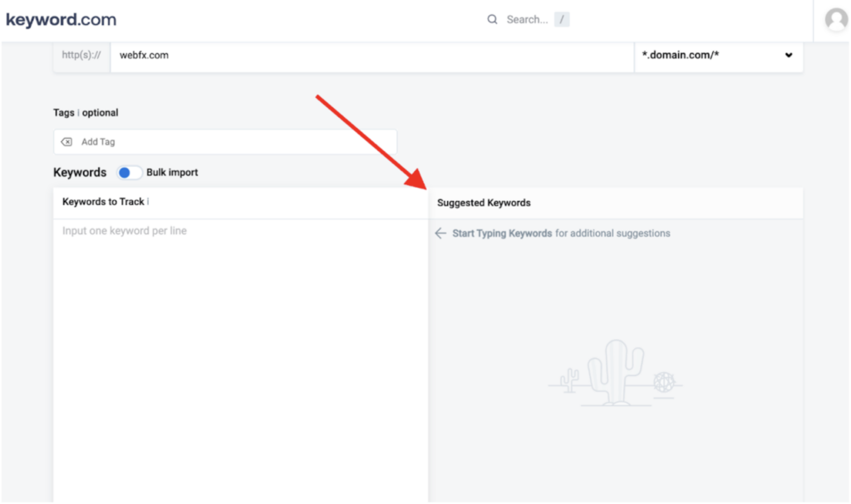Click the Start Typing Keywords link
Screen dimensions: 851x504
click(501, 233)
